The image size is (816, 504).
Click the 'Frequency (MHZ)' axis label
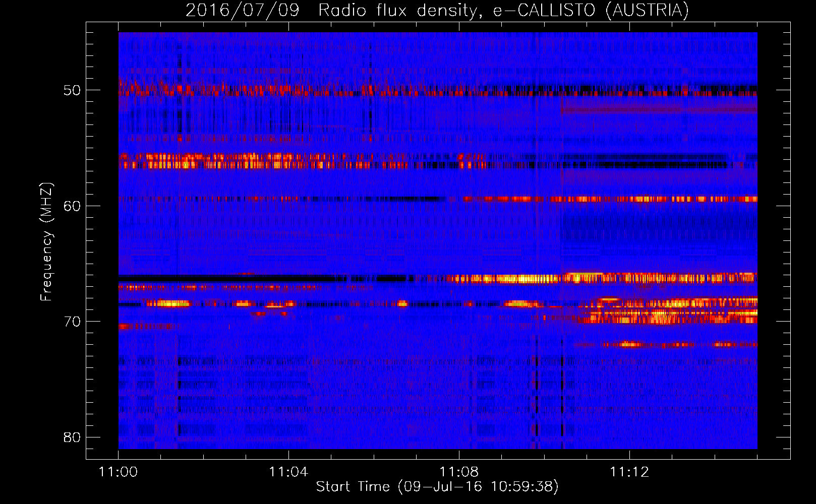coord(46,242)
